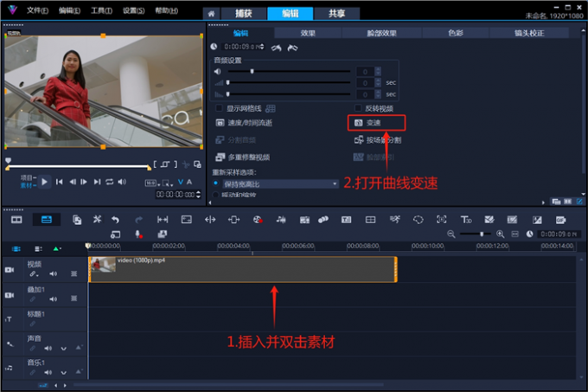Open the split screen template creator
The width and height of the screenshot is (588, 392).
(370, 220)
